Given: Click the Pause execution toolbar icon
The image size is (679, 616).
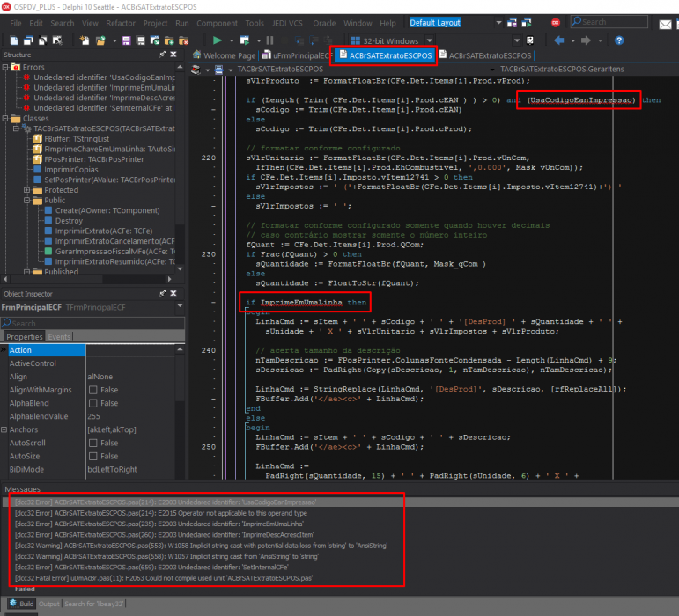Looking at the screenshot, I should pos(269,40).
